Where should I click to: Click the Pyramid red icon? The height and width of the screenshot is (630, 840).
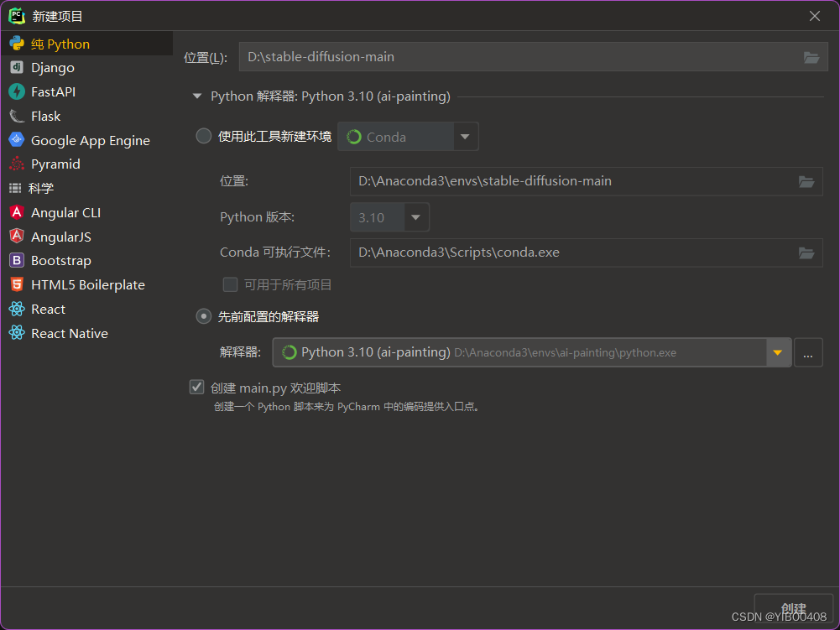point(17,164)
